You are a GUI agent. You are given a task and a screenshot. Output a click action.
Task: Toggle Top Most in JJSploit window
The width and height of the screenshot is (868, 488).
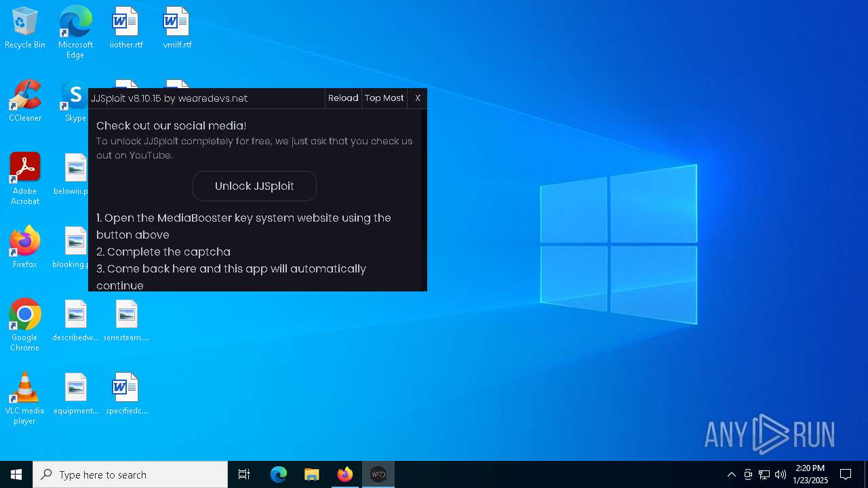click(384, 98)
